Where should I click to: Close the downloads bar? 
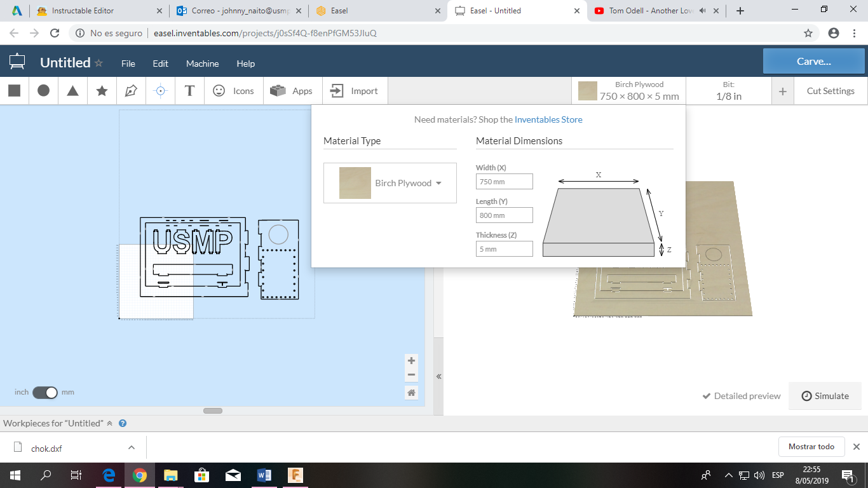[x=856, y=447]
